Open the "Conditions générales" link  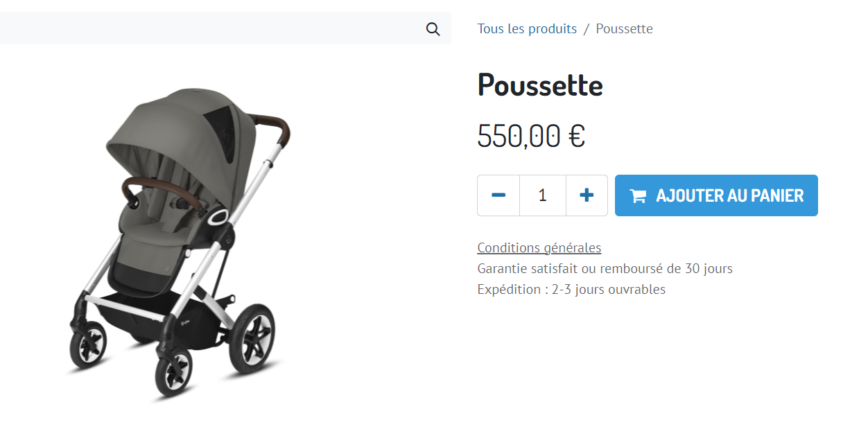[x=539, y=247]
